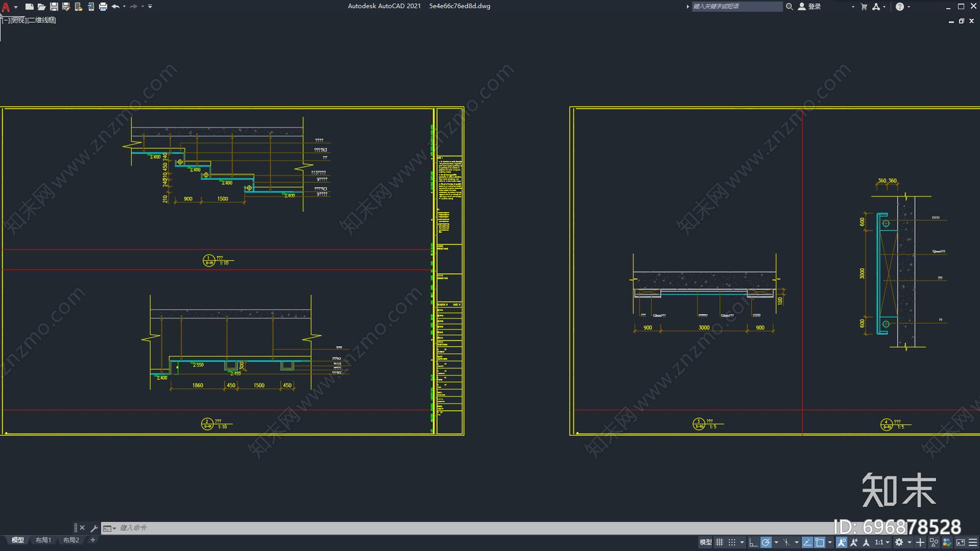Expand the redo history dropdown

143,7
